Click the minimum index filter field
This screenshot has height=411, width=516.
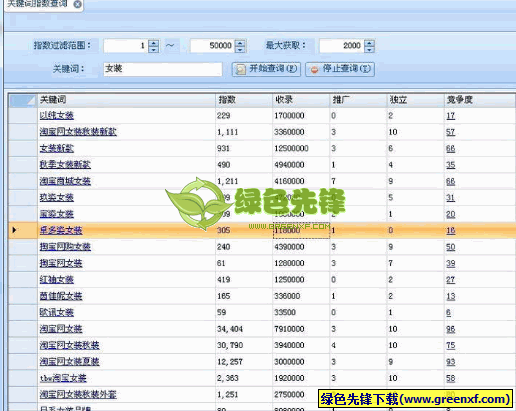tap(126, 46)
